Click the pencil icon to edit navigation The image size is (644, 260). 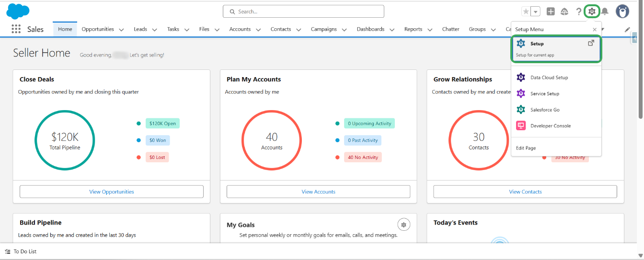coord(627,29)
